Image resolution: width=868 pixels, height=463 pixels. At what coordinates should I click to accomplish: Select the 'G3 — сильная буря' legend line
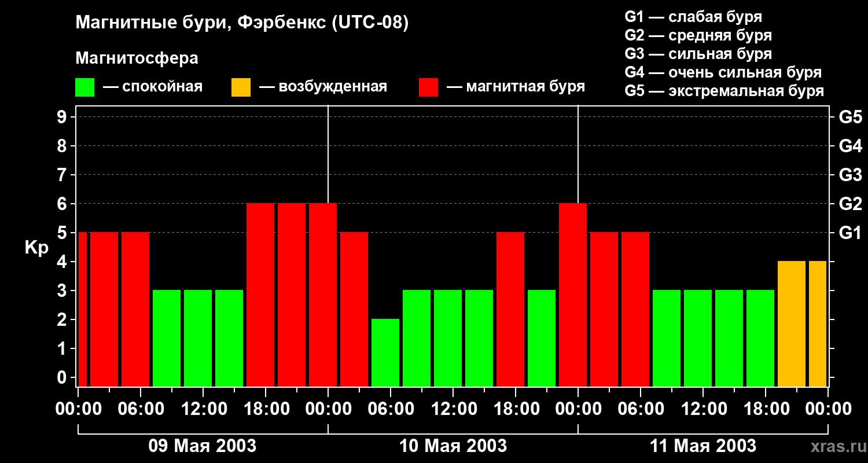698,54
